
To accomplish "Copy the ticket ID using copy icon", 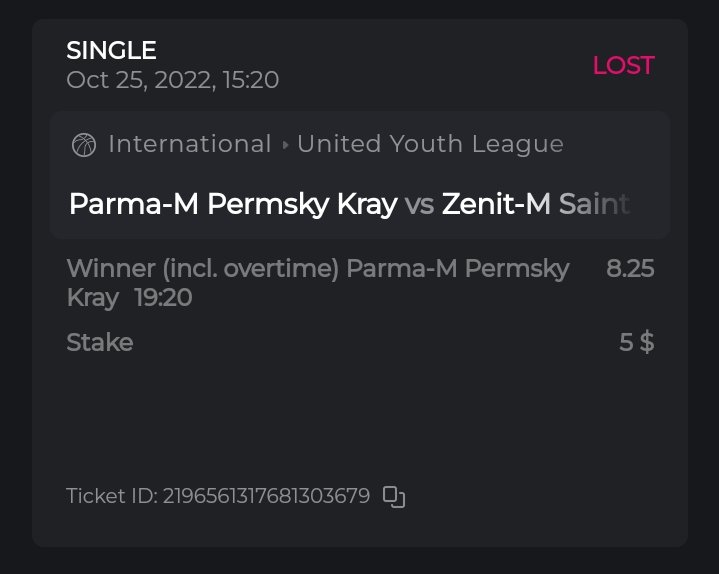I will [x=394, y=496].
